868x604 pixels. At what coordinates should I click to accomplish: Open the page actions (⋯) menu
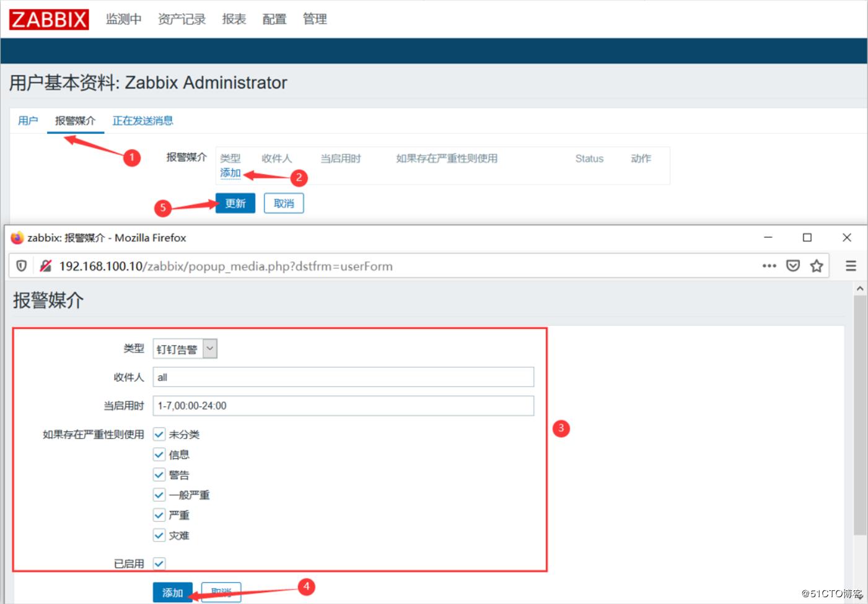point(769,266)
